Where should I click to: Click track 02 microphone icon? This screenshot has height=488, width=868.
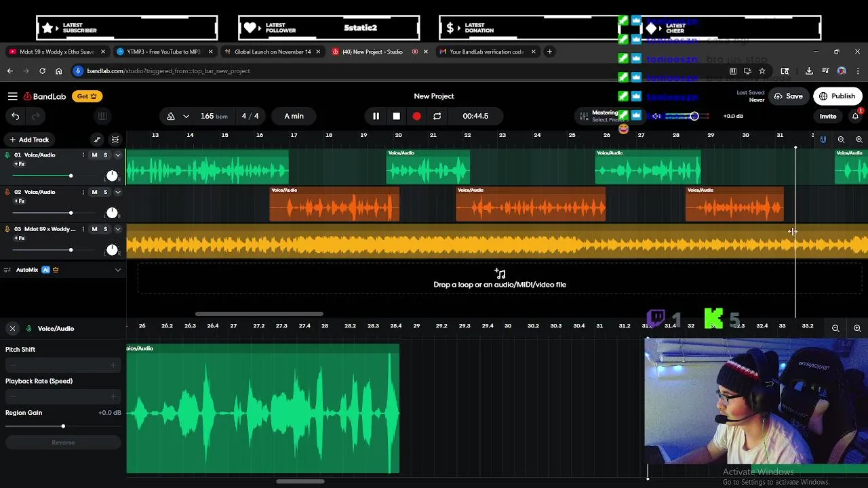(7, 192)
